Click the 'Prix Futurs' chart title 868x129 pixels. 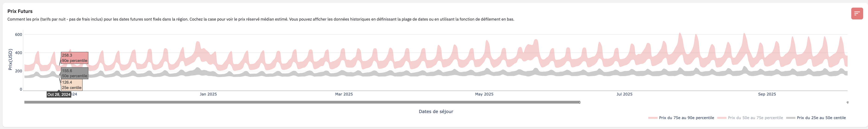(20, 11)
